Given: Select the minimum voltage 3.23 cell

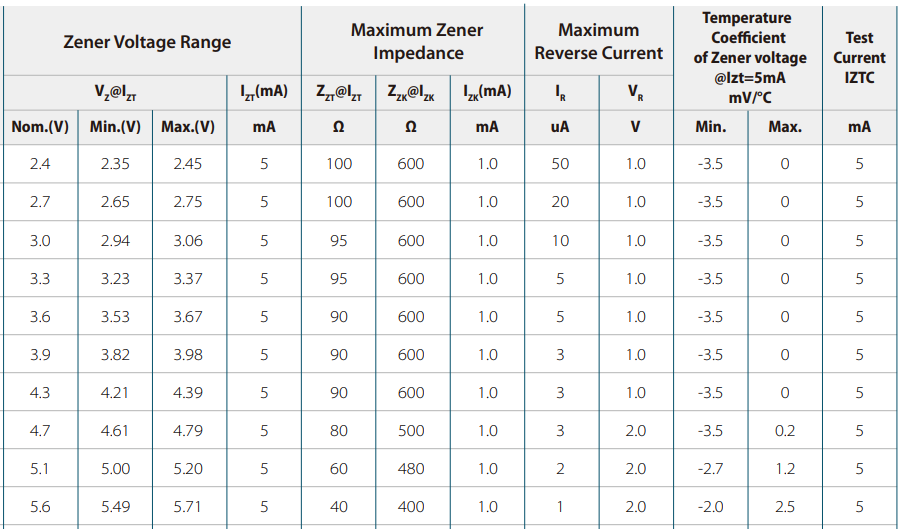Looking at the screenshot, I should pos(115,279).
